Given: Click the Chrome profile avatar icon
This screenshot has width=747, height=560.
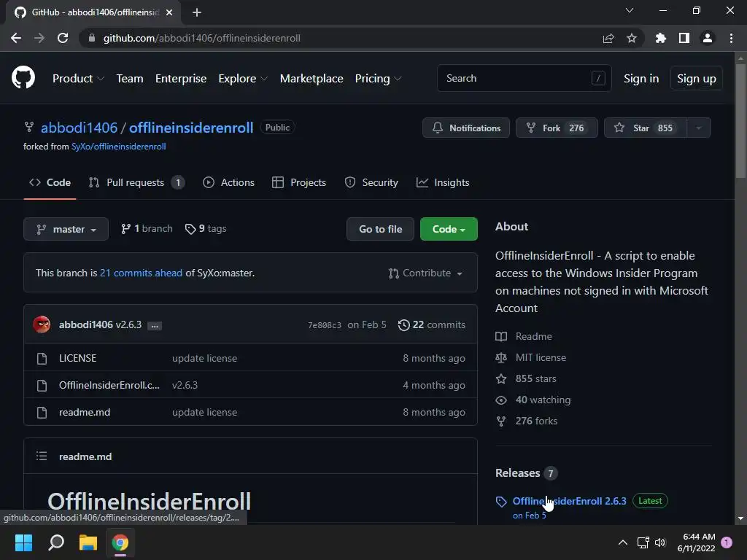Looking at the screenshot, I should pos(708,38).
